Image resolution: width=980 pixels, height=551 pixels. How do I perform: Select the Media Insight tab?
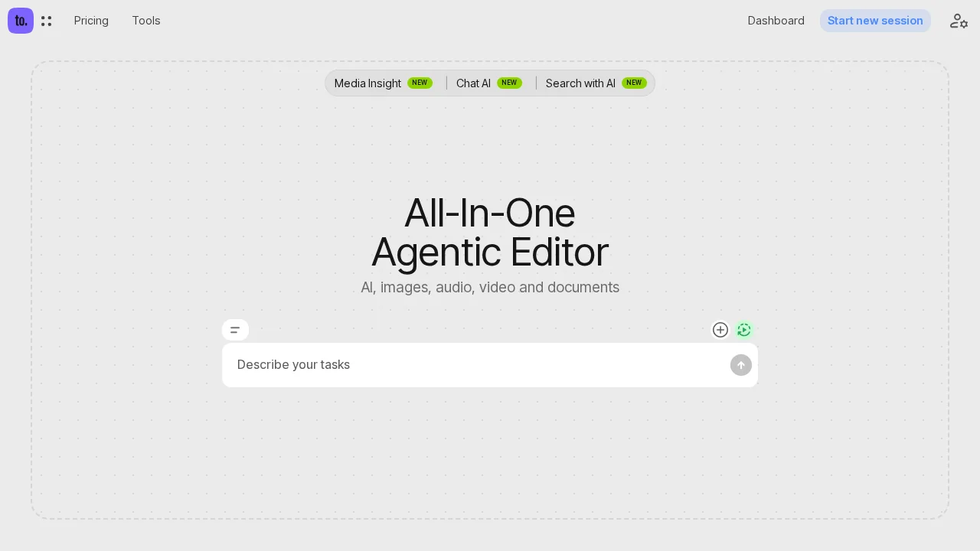point(367,83)
